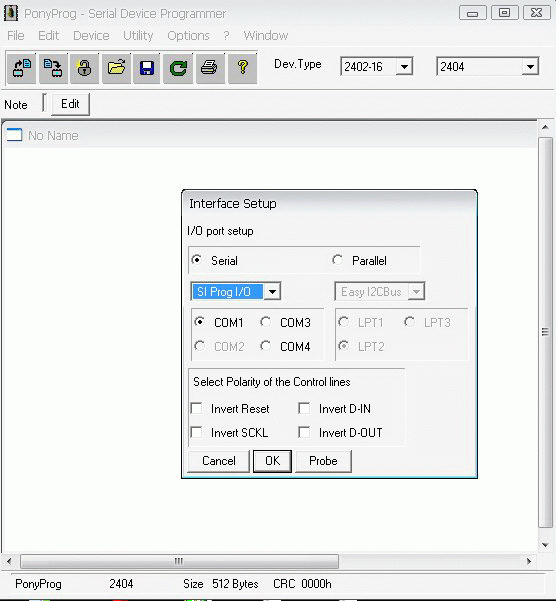Click the Read Device toolbar icon
The height and width of the screenshot is (601, 556).
[21, 68]
